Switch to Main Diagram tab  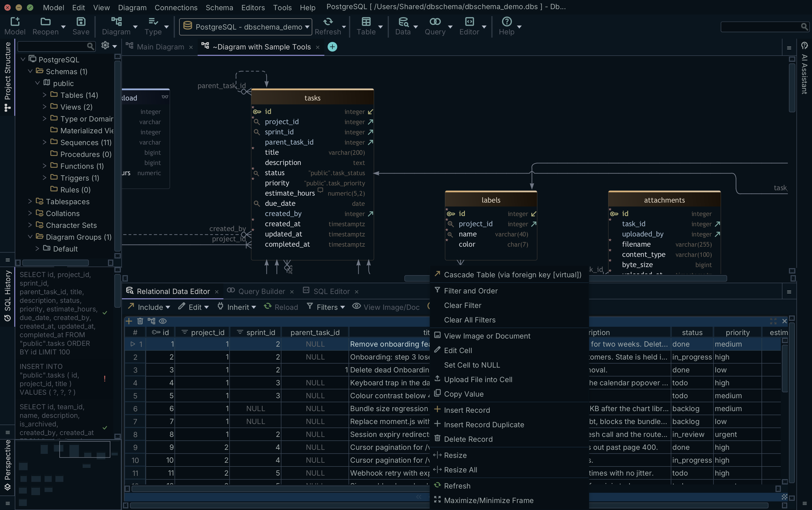tap(161, 47)
